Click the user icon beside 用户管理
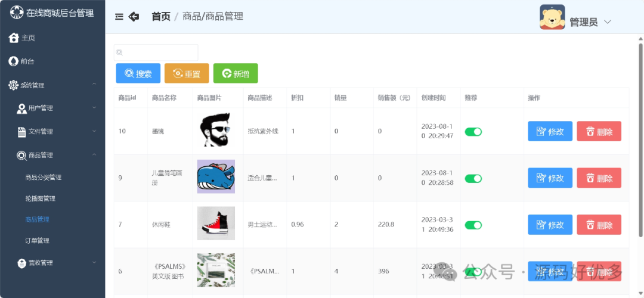The width and height of the screenshot is (644, 298). click(x=22, y=108)
